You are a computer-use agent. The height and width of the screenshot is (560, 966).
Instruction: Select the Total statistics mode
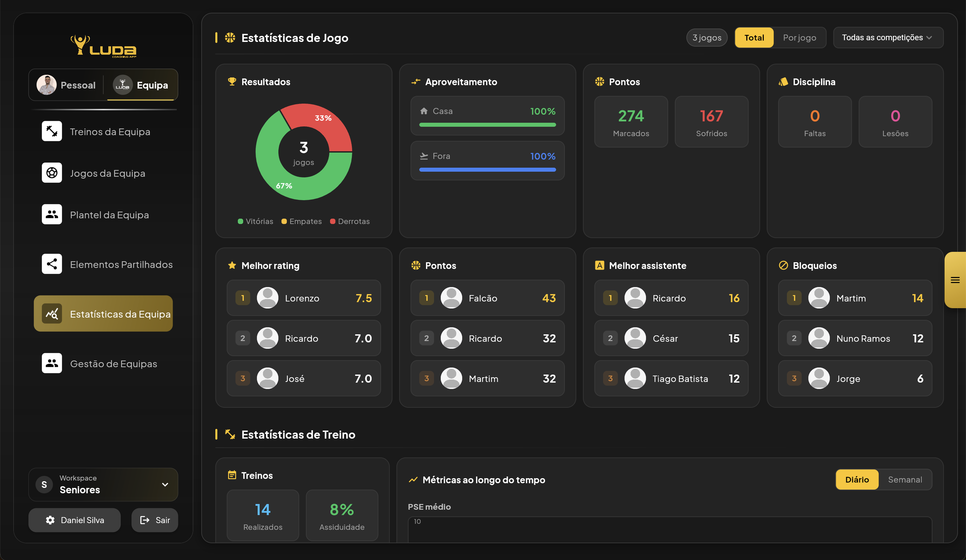(754, 38)
